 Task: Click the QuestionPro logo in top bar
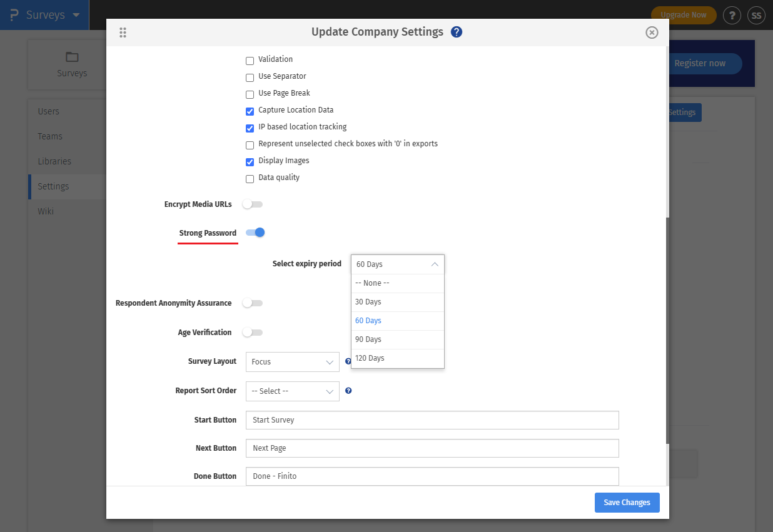(x=14, y=14)
